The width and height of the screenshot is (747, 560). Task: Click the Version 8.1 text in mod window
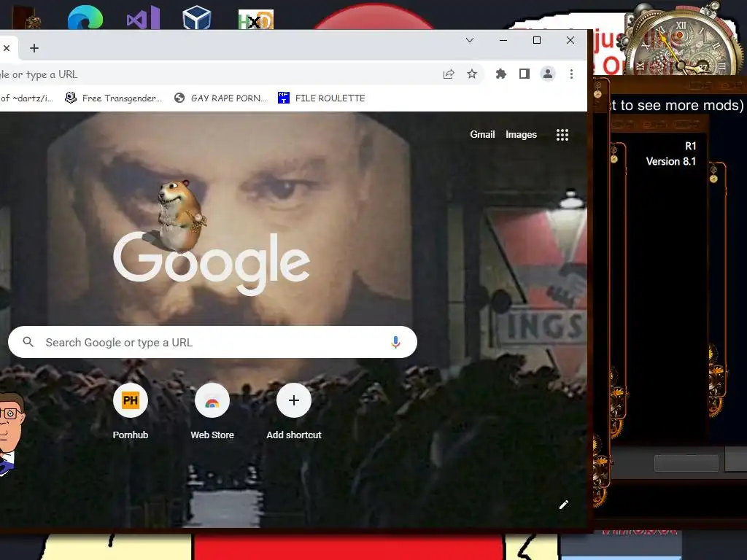[671, 161]
